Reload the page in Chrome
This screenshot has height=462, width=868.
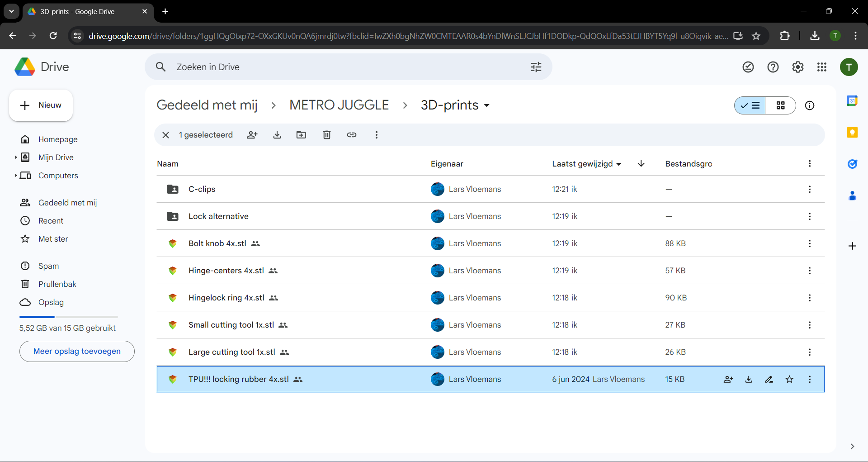[53, 36]
